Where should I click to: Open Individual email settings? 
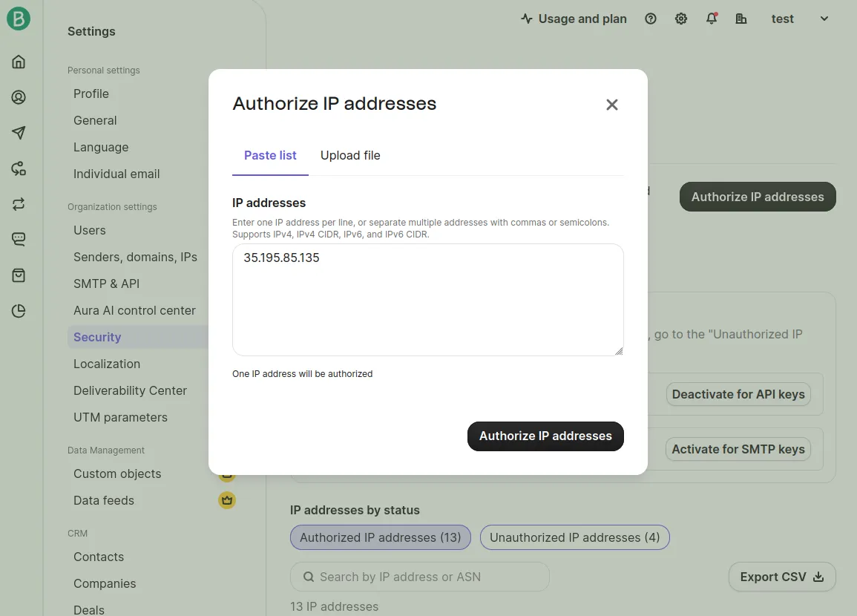pyautogui.click(x=116, y=174)
